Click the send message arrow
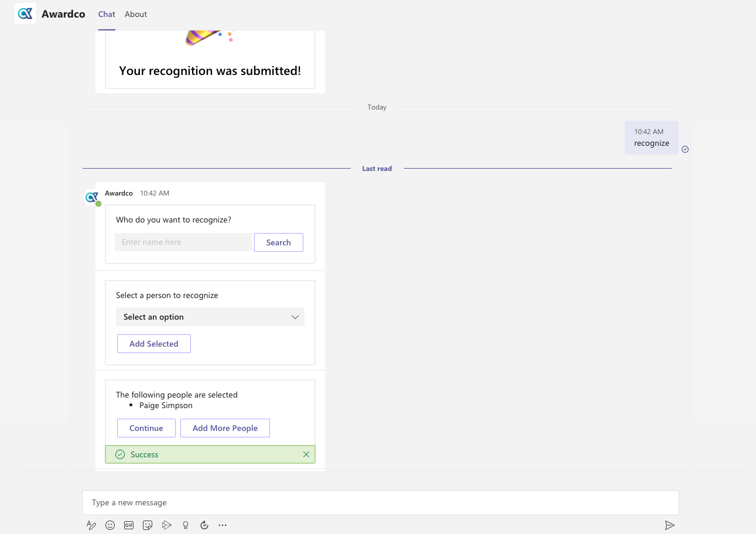756x534 pixels. tap(669, 525)
